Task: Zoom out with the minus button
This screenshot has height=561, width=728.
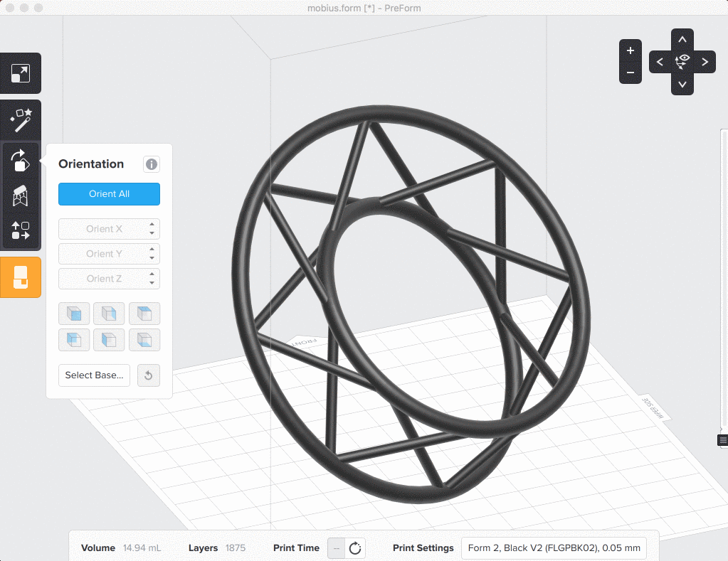Action: click(x=631, y=73)
